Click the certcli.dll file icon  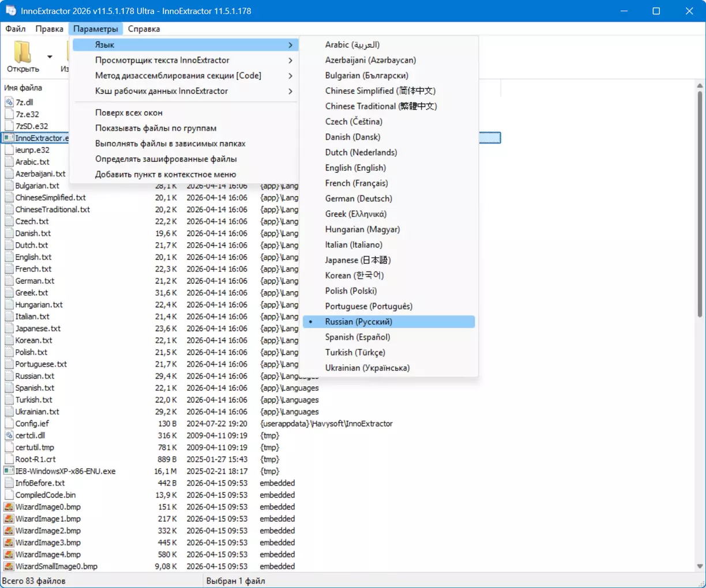click(x=9, y=435)
